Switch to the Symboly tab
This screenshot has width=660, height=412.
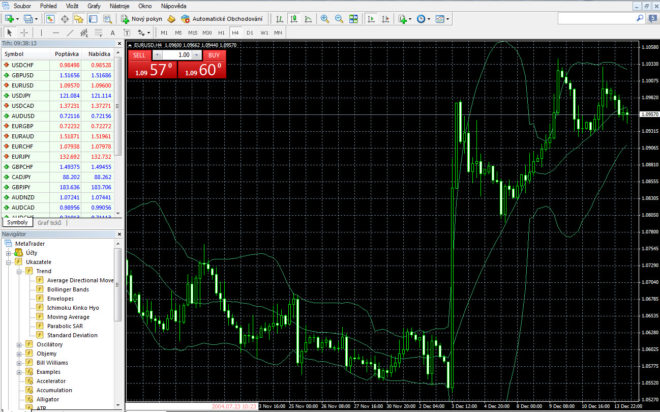[17, 222]
